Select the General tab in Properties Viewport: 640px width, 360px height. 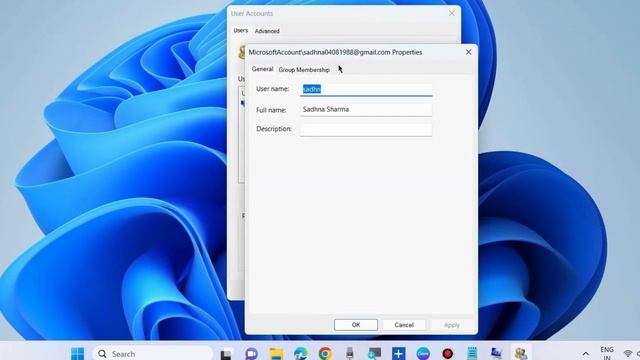pyautogui.click(x=262, y=69)
